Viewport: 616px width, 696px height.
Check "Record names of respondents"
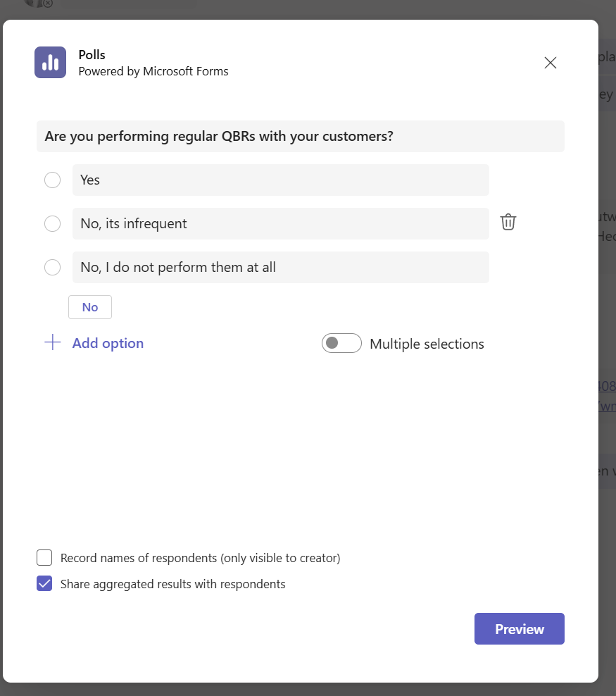(x=44, y=557)
